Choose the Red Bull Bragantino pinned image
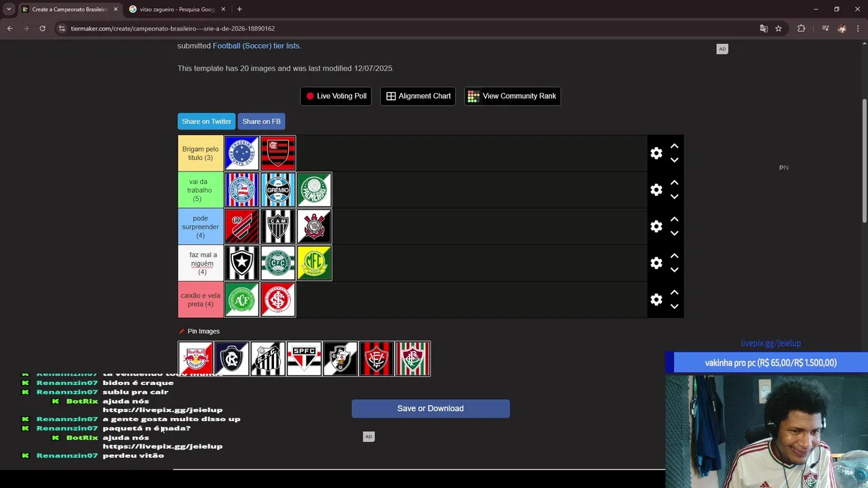The width and height of the screenshot is (868, 488). pos(196,359)
